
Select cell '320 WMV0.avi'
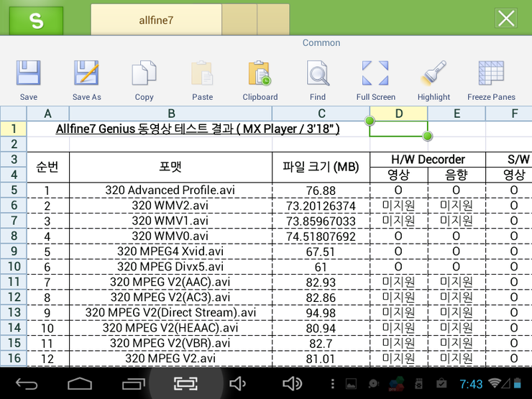tap(170, 236)
